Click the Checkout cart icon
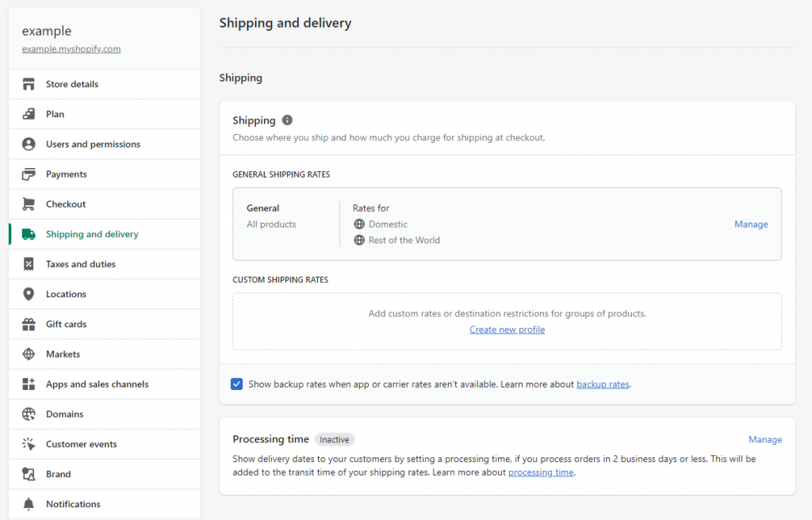Image resolution: width=812 pixels, height=520 pixels. point(29,205)
